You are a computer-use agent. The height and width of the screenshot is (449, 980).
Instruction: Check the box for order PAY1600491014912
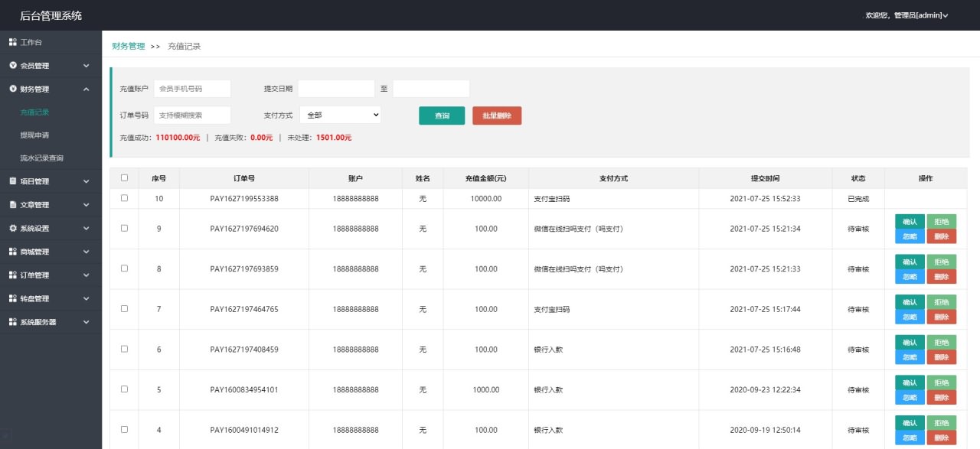124,429
